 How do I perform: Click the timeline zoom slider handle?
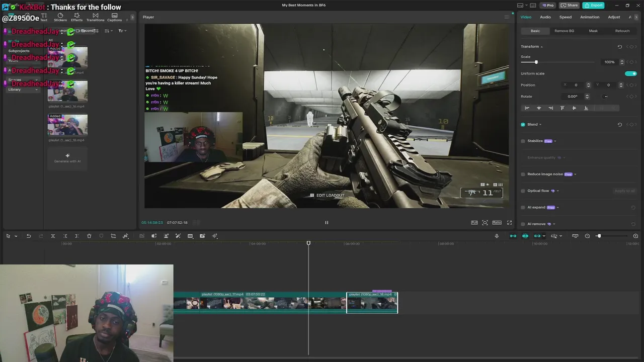coord(599,236)
